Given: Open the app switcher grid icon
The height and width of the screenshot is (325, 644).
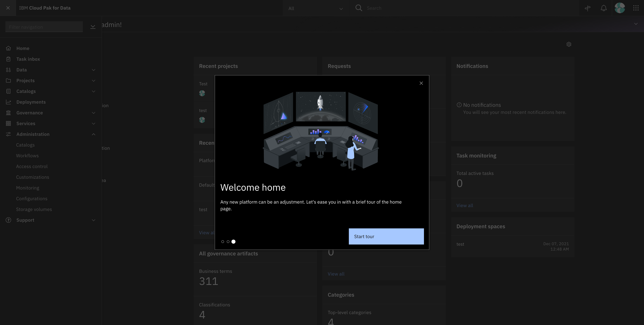Looking at the screenshot, I should coord(636,8).
